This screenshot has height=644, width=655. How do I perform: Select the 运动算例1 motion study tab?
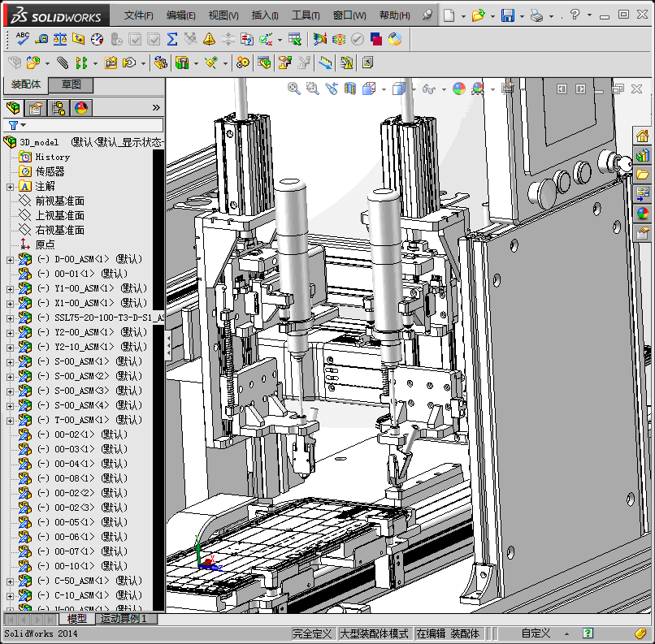pos(126,619)
